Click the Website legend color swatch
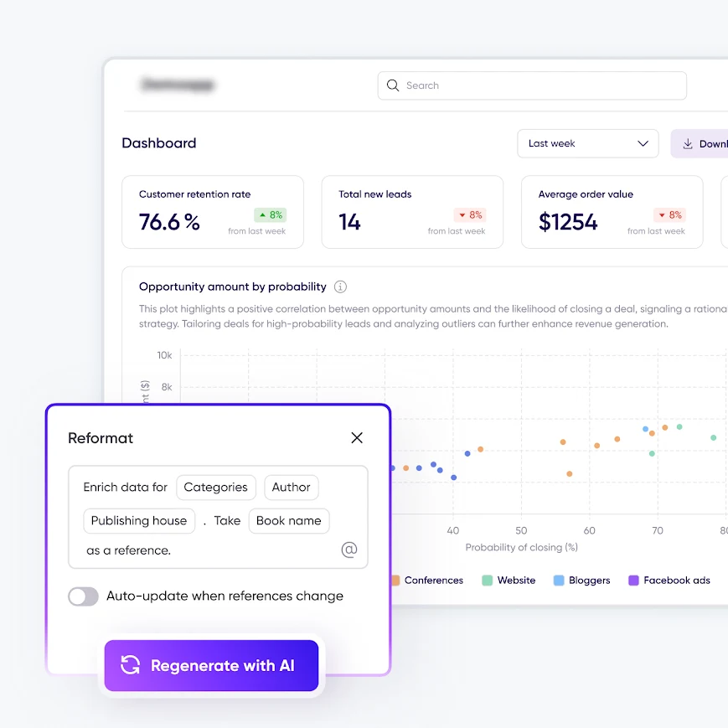The image size is (728, 728). click(x=487, y=581)
